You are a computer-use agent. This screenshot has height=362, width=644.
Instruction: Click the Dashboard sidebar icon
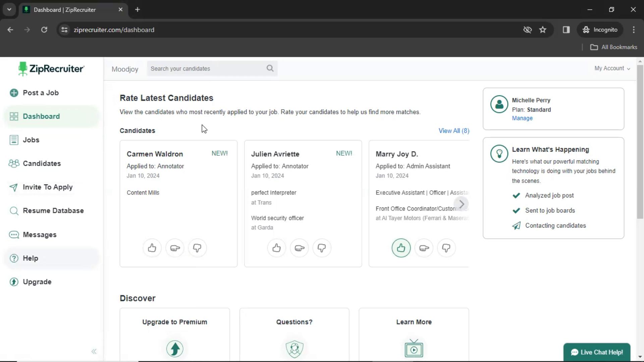point(14,116)
